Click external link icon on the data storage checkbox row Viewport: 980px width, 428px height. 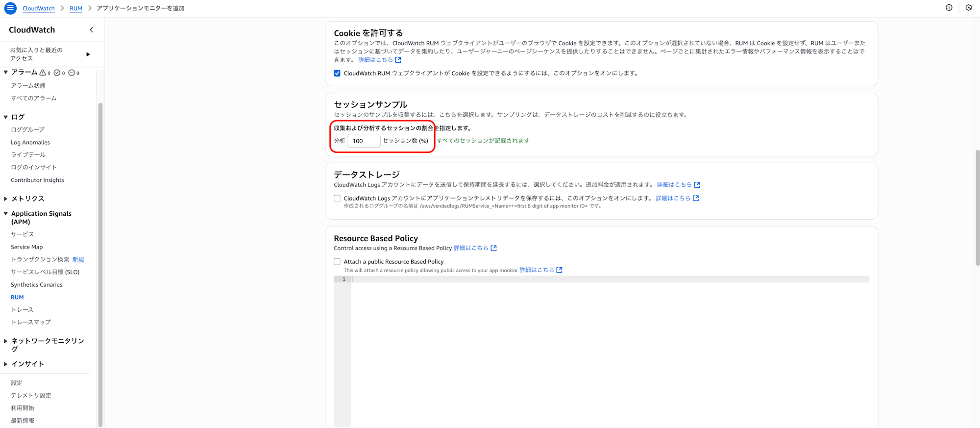coord(696,198)
